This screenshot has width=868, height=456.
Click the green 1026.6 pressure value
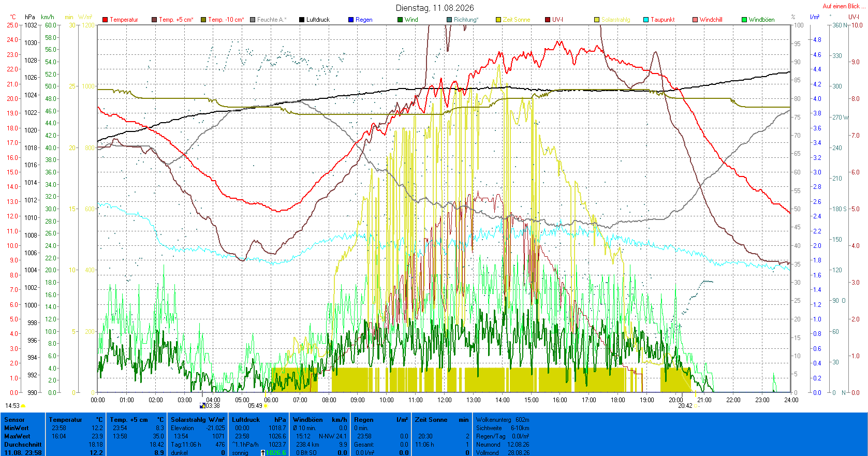click(x=276, y=453)
